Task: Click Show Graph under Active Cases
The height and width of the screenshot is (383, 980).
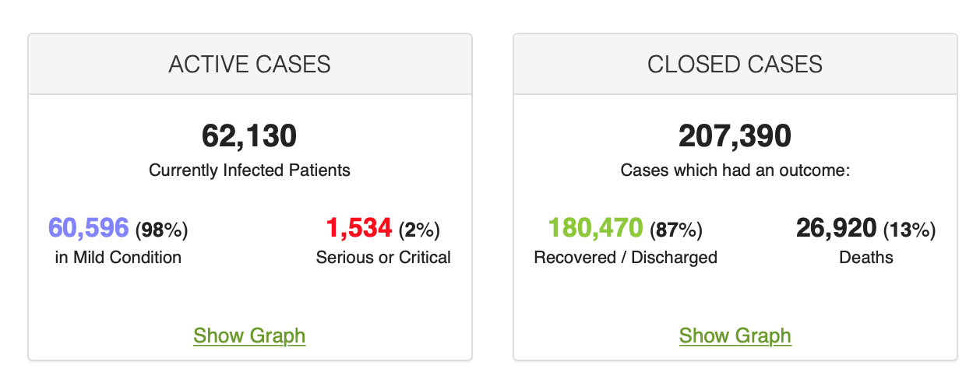Action: click(x=249, y=336)
